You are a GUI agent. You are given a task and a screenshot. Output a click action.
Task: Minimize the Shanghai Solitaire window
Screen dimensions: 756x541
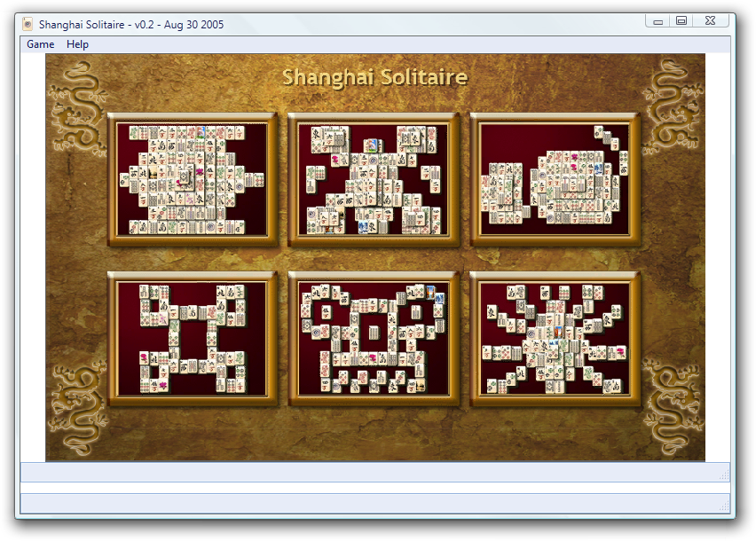[x=658, y=20]
